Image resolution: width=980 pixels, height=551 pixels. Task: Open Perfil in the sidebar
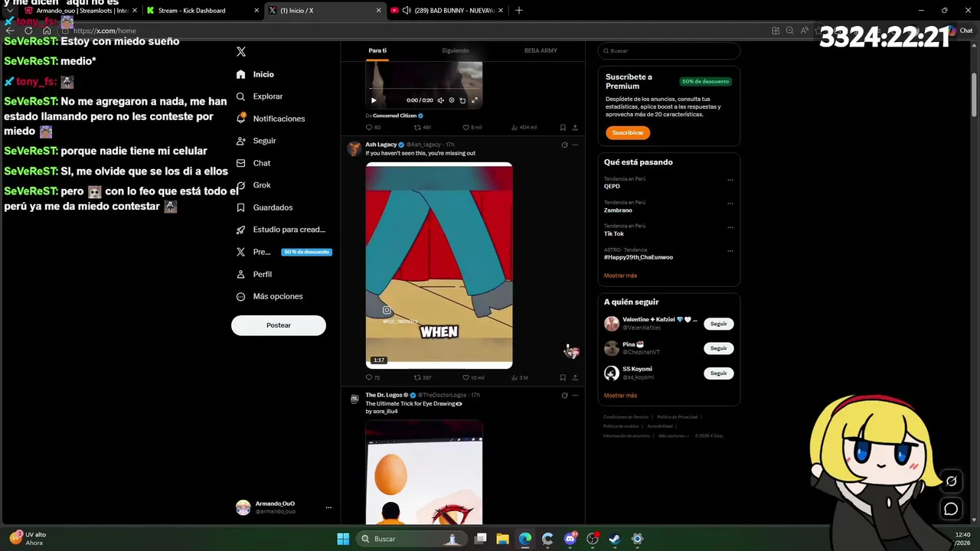254,274
